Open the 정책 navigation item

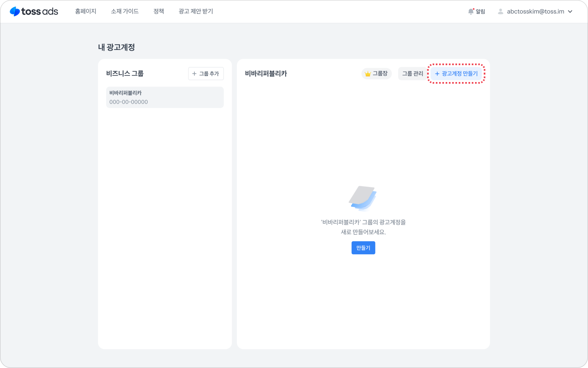coord(159,11)
